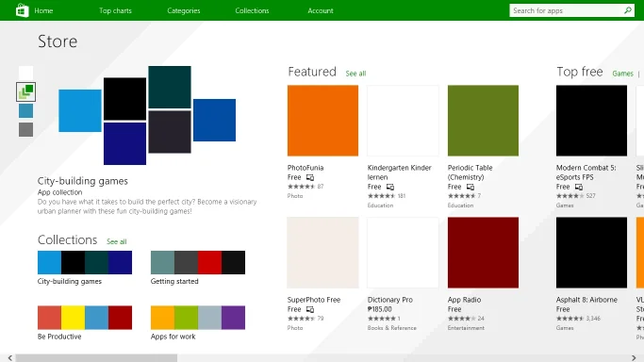Open Collections in navigation bar
This screenshot has height=362, width=644.
(x=252, y=10)
